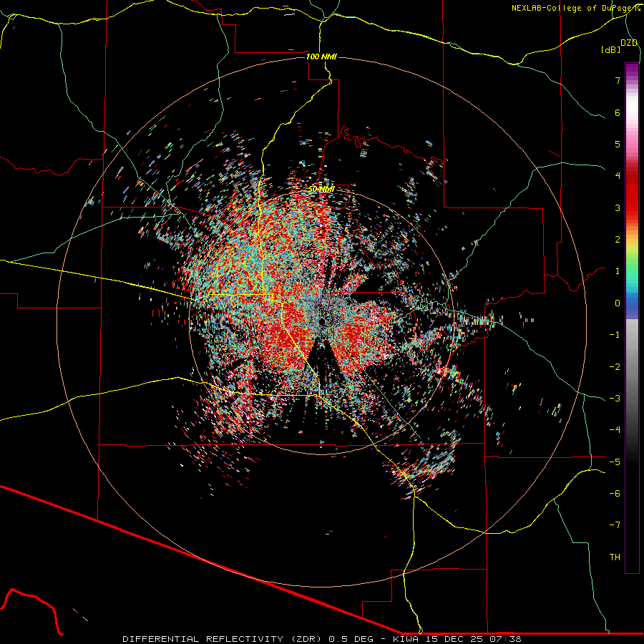Screen dimensions: 644x644
Task: Select the 100 NMI range ring label
Action: [321, 57]
